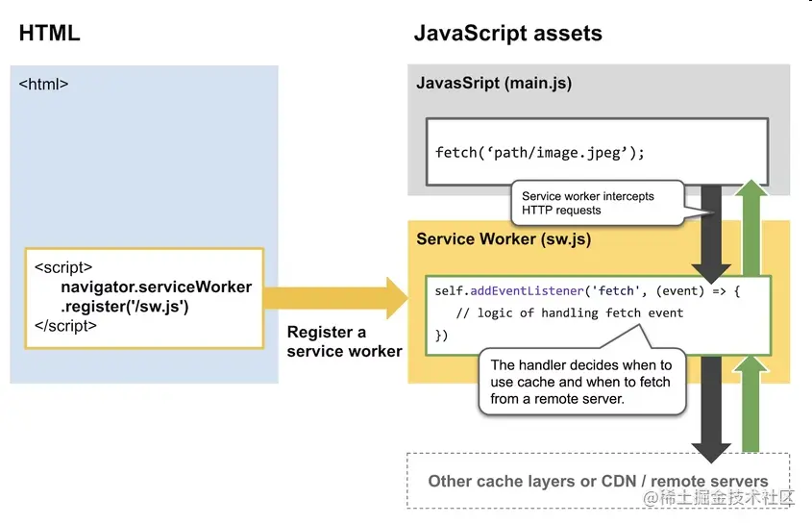Select the fetch('path/image.jpeg'); code line
Image resolution: width=812 pixels, height=524 pixels.
[540, 152]
